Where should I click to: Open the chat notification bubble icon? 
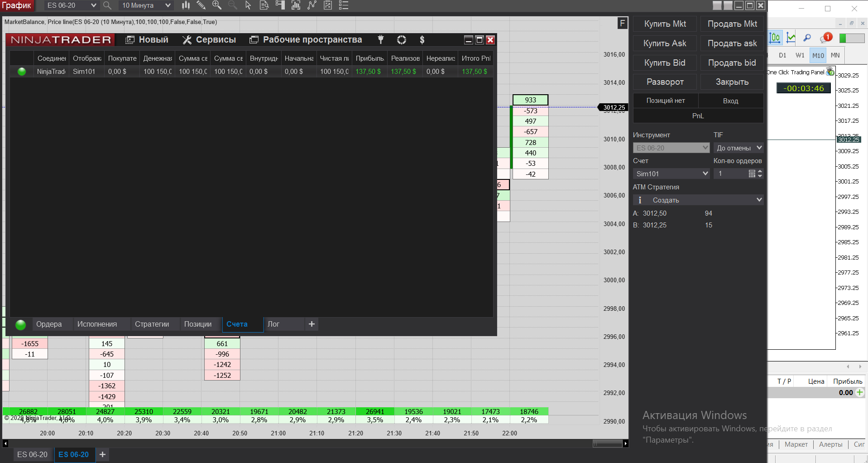click(826, 38)
